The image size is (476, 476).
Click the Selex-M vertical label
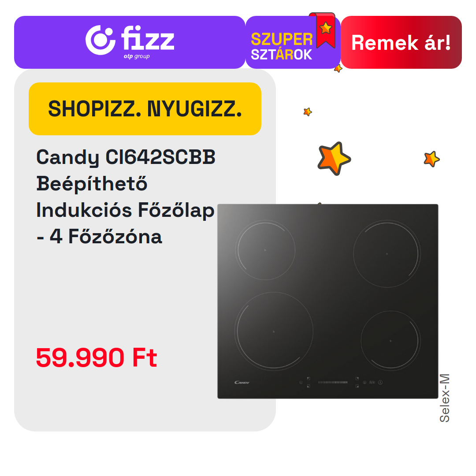(445, 398)
